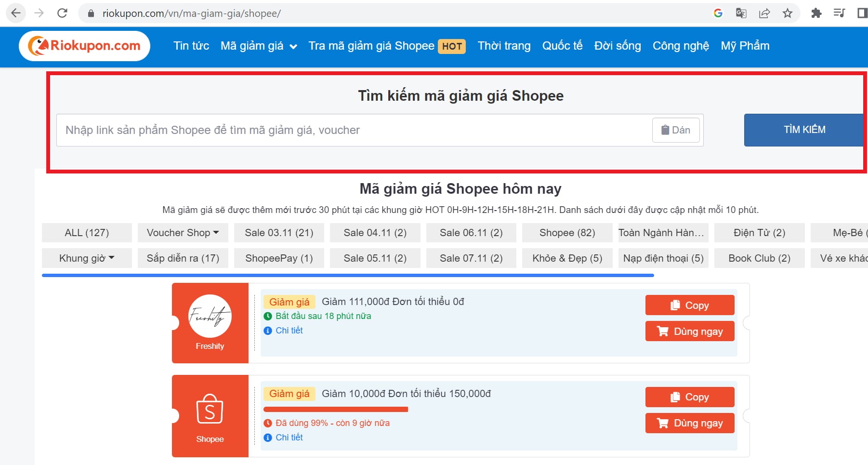868x465 pixels.
Task: Copy the 111,000đ Freshity voucher code
Action: (x=689, y=305)
